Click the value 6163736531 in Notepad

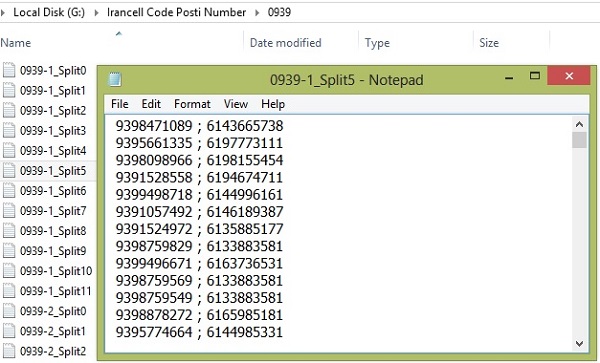245,264
